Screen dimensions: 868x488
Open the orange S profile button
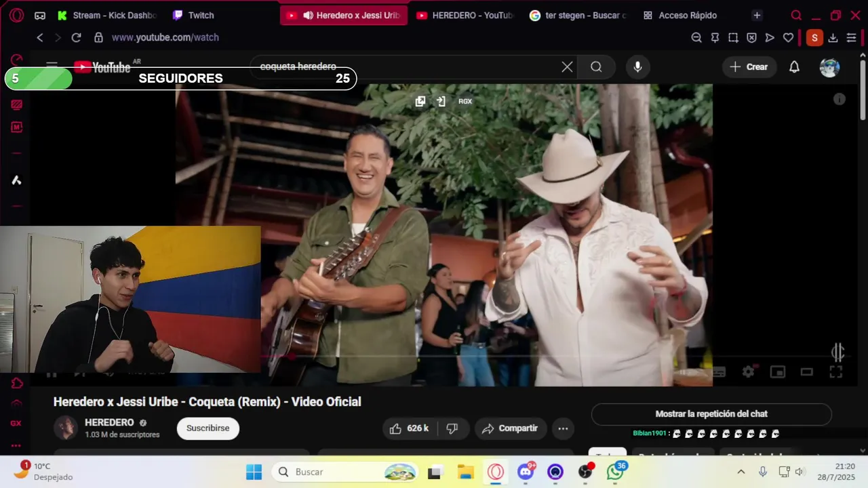[814, 38]
